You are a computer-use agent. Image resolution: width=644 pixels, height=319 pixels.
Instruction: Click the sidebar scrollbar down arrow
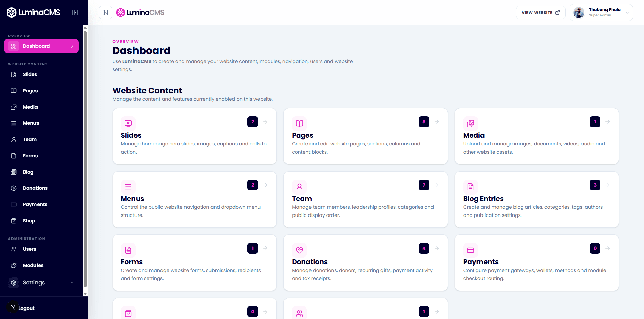(x=85, y=294)
